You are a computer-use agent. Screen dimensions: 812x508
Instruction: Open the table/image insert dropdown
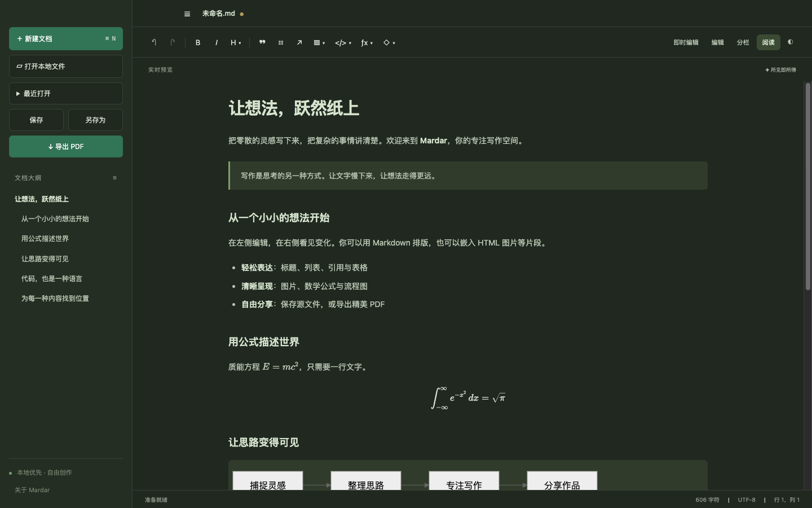click(319, 42)
